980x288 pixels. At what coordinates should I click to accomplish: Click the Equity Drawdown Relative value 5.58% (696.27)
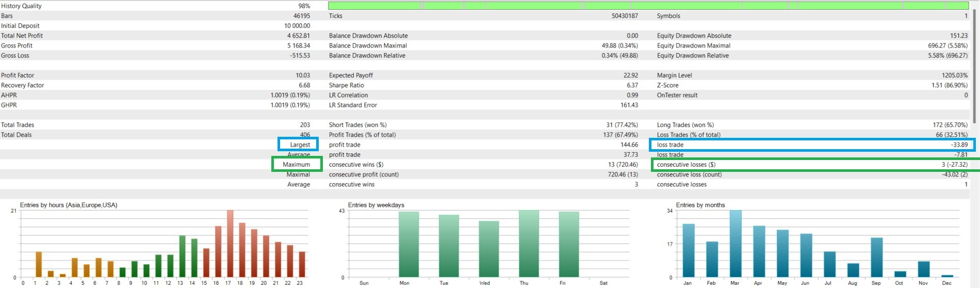point(948,56)
